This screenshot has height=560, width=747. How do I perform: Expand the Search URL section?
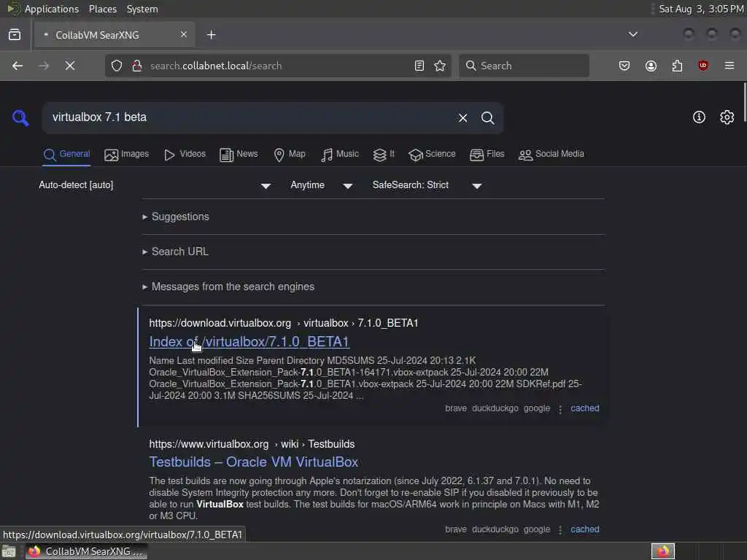pos(175,252)
